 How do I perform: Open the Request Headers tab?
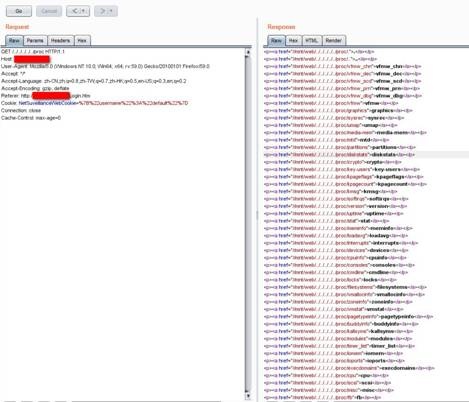point(60,40)
